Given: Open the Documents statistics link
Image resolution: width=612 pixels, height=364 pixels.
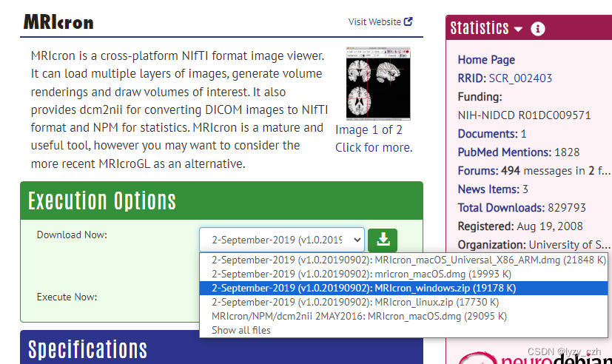Looking at the screenshot, I should tap(488, 134).
